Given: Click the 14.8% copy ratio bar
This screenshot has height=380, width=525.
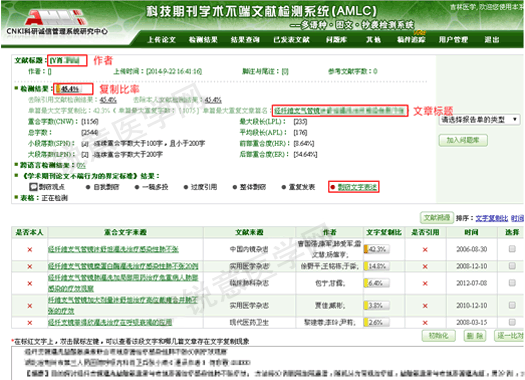Looking at the screenshot, I should [x=377, y=266].
